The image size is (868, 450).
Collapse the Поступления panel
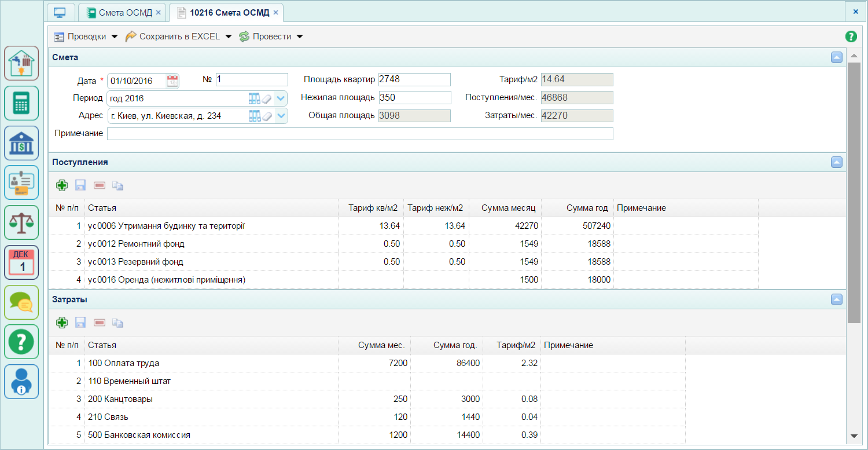pyautogui.click(x=837, y=162)
